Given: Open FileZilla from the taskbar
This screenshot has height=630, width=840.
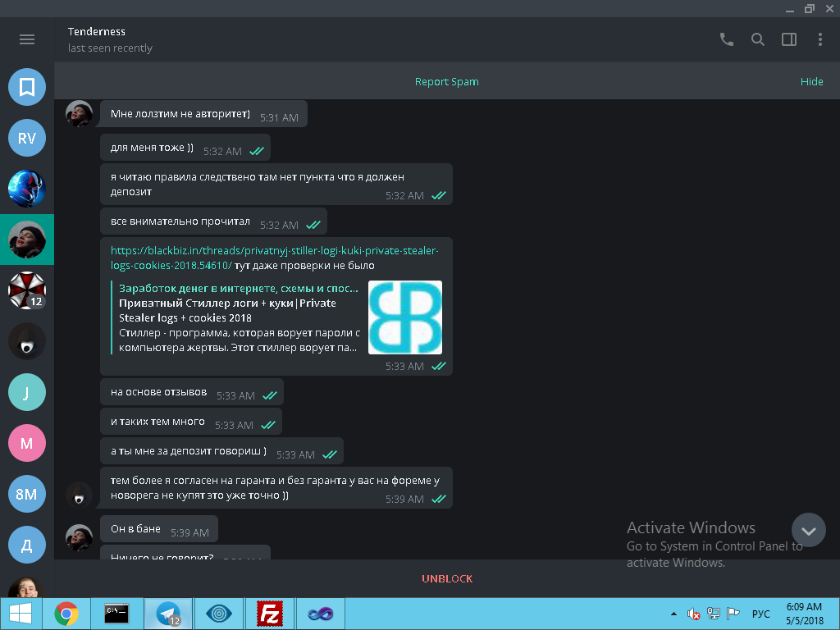Looking at the screenshot, I should point(270,614).
